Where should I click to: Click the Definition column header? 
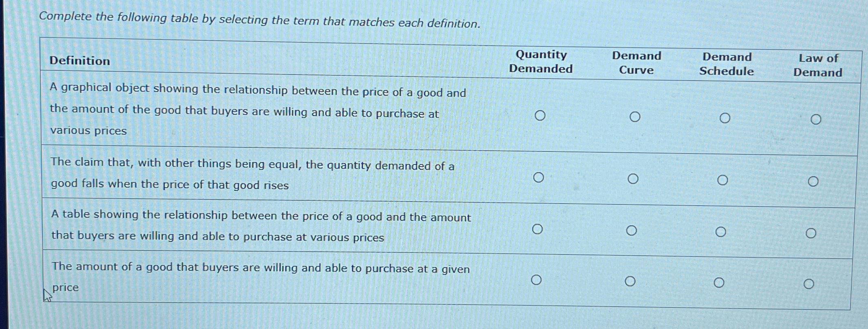(x=80, y=61)
